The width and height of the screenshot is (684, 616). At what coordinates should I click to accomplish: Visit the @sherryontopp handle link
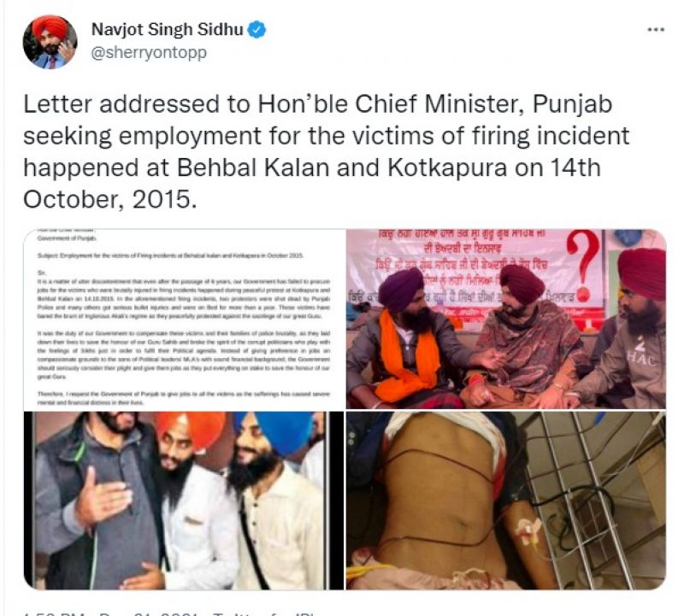[148, 53]
